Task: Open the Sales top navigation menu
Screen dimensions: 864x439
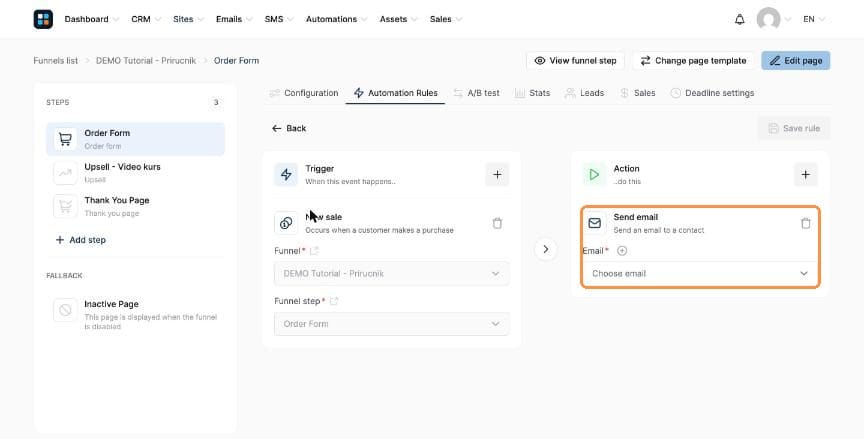Action: 446,19
